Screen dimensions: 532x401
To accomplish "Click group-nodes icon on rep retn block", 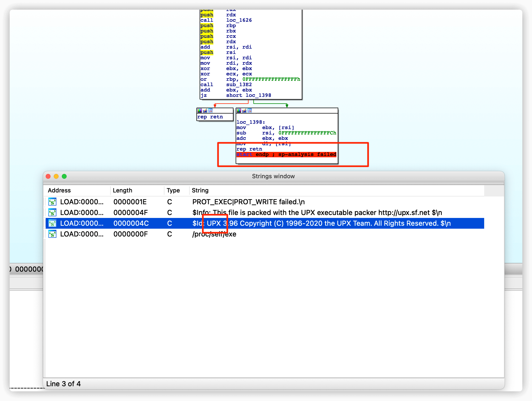I will pyautogui.click(x=210, y=111).
